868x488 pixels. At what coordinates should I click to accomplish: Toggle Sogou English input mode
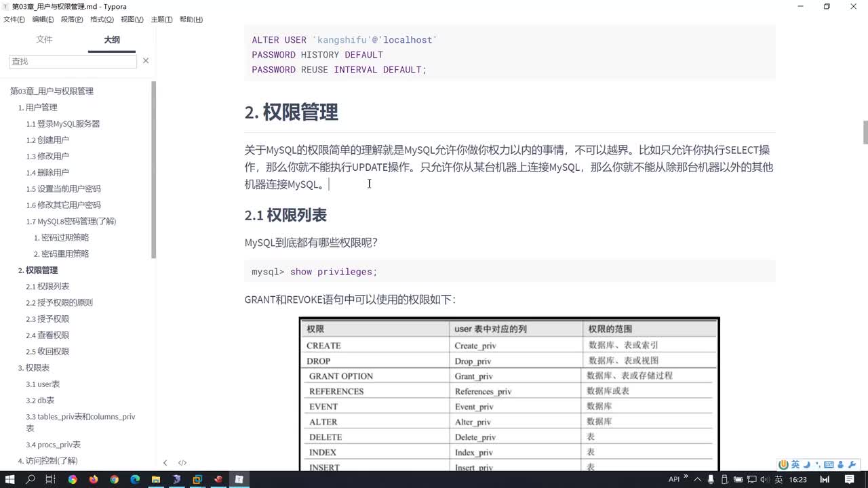coord(795,464)
